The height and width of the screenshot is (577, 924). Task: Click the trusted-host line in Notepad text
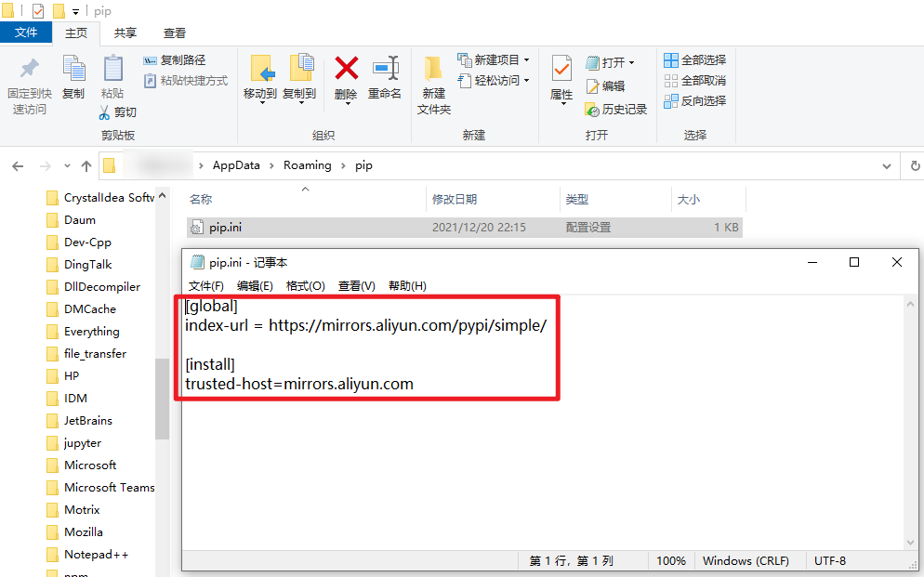pyautogui.click(x=299, y=384)
